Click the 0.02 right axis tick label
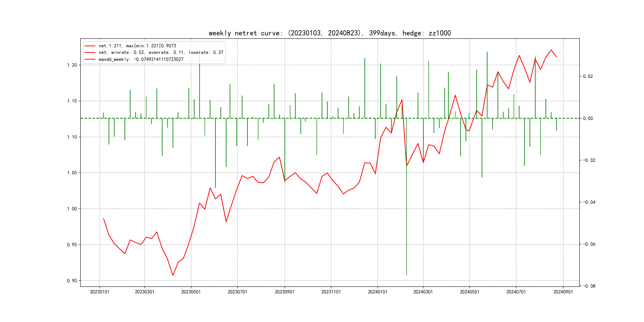 coord(588,76)
